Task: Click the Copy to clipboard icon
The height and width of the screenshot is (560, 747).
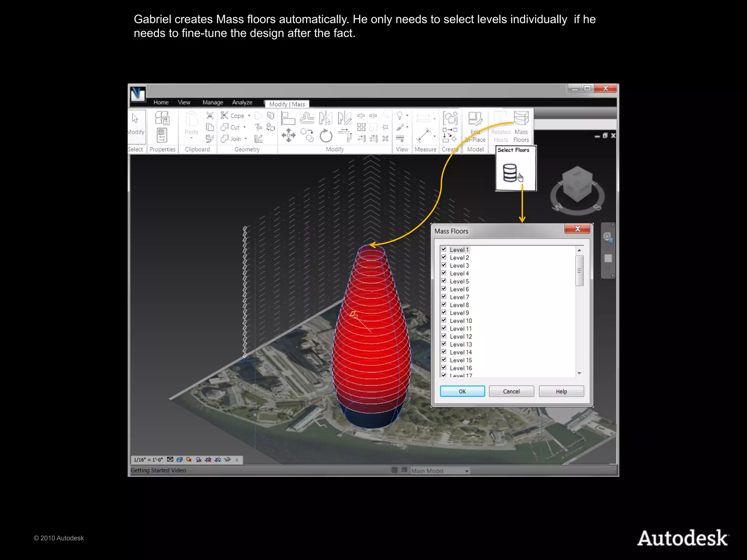Action: click(x=210, y=127)
